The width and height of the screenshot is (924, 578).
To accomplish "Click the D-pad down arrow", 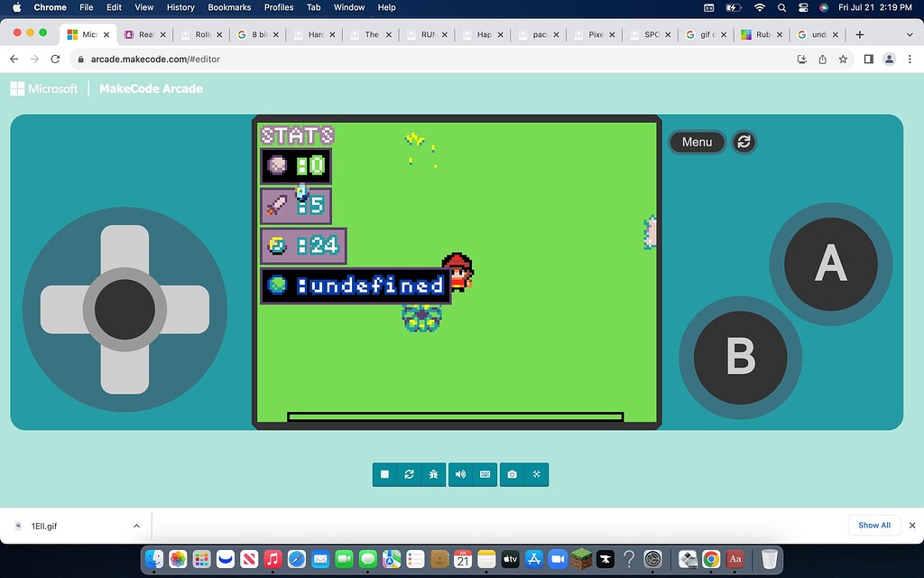I will tap(125, 371).
